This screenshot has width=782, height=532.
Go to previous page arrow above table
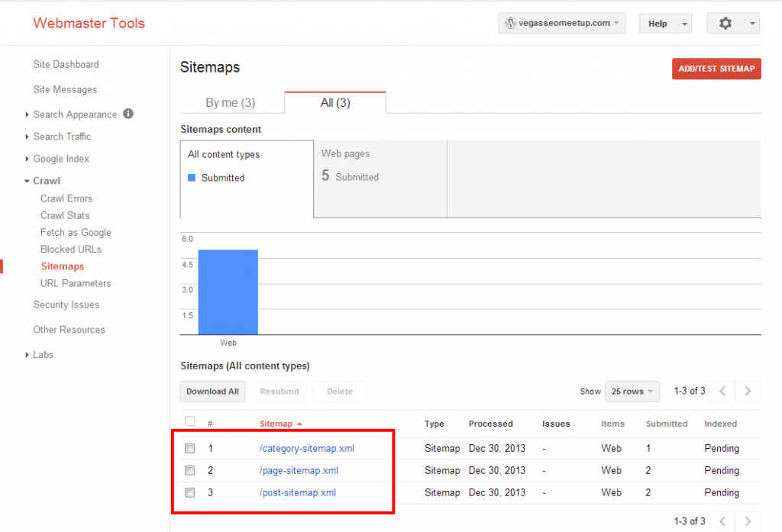click(x=722, y=391)
